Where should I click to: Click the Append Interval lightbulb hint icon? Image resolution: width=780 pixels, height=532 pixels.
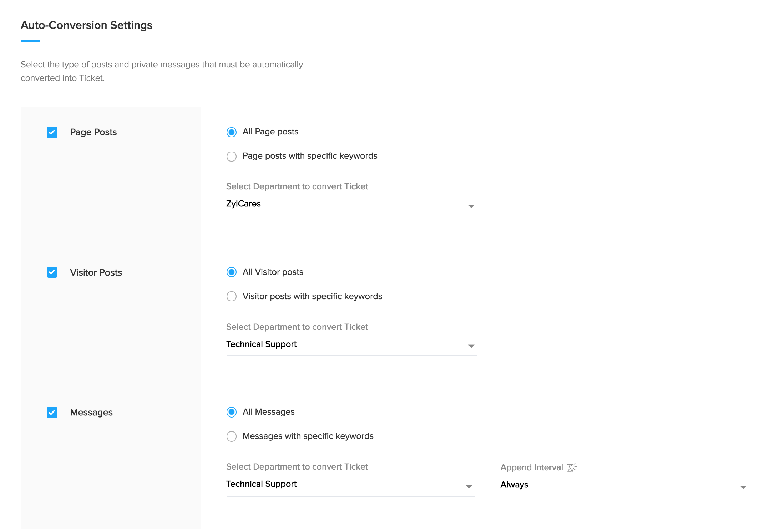[571, 467]
